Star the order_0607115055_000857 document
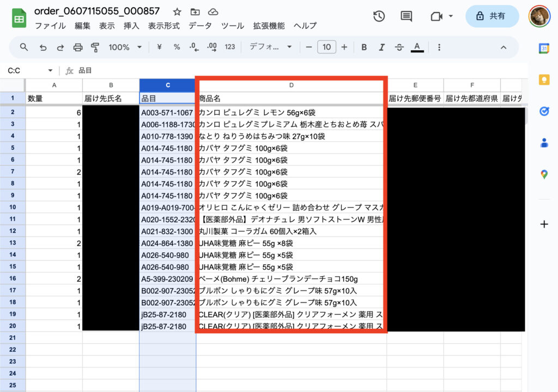Image resolution: width=558 pixels, height=392 pixels. 177,12
